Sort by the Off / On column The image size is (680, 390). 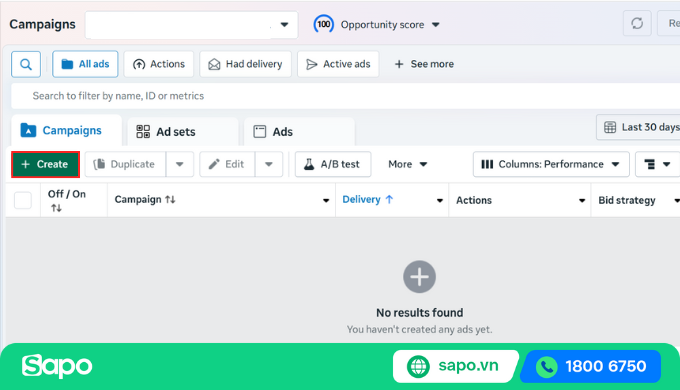tap(66, 200)
